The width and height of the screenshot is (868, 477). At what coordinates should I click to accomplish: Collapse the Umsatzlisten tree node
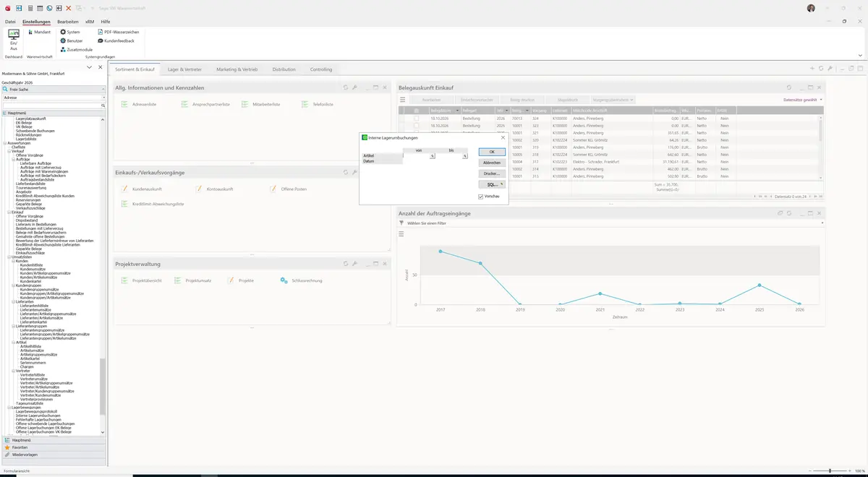pyautogui.click(x=9, y=257)
